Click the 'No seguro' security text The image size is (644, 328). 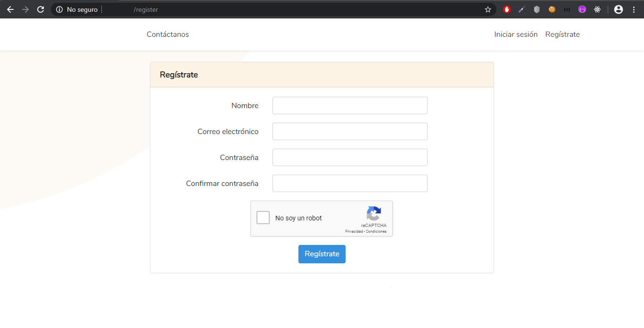[82, 9]
